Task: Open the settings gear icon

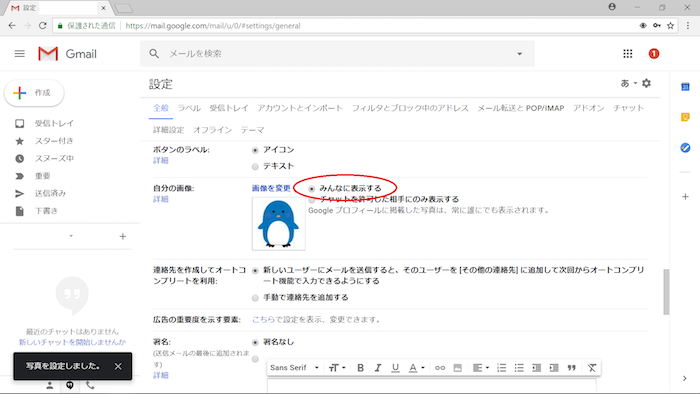Action: (646, 83)
